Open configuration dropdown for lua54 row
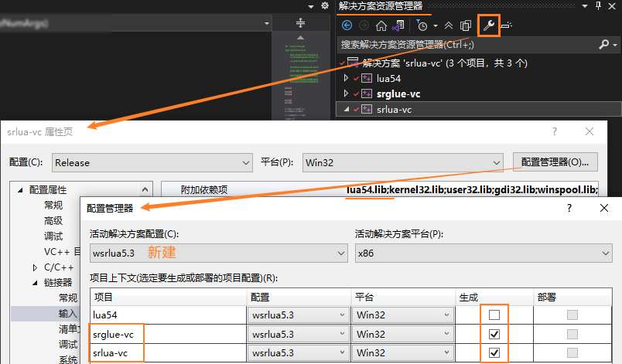622x364 pixels. tap(299, 315)
